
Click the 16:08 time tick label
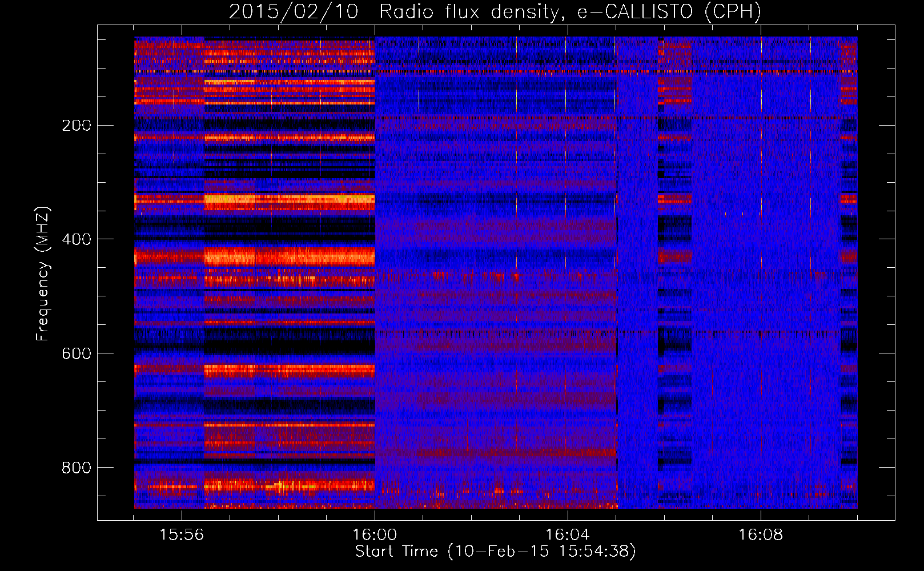point(761,535)
